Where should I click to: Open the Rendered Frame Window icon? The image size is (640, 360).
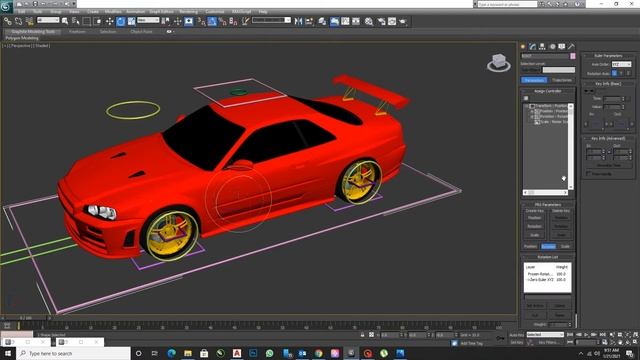tap(392, 21)
